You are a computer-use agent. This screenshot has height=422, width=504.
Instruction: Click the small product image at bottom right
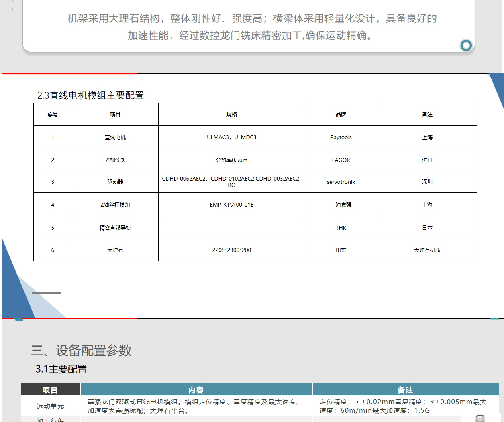pos(480,418)
